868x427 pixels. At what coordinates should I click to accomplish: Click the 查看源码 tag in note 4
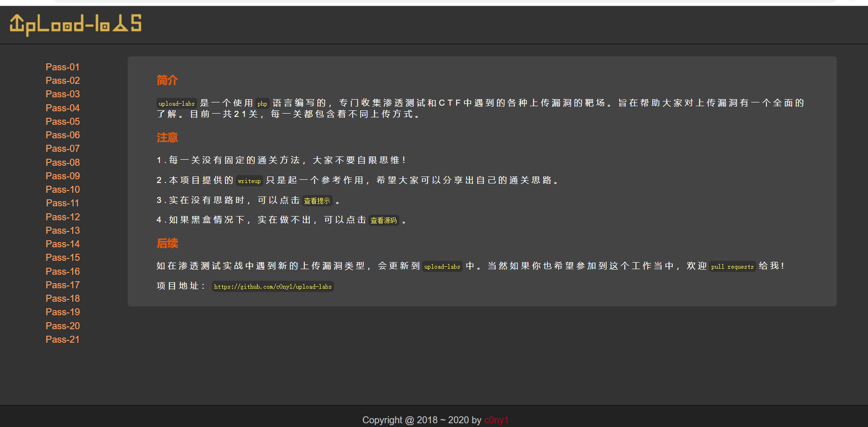pos(383,220)
